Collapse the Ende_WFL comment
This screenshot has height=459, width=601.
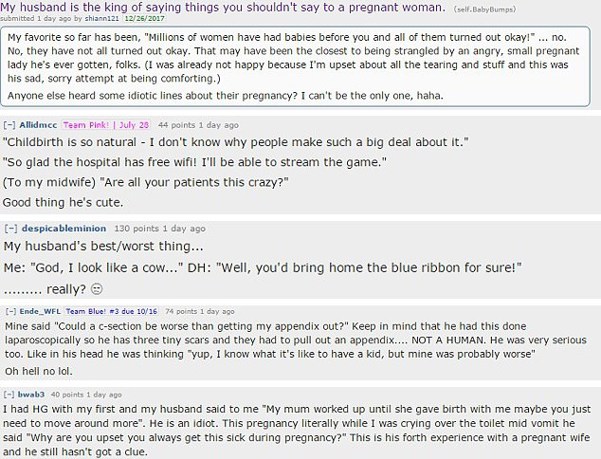[x=11, y=311]
